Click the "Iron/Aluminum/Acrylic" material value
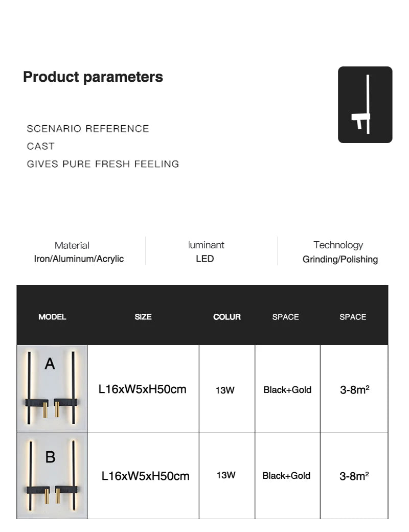This screenshot has width=409, height=532. click(79, 259)
